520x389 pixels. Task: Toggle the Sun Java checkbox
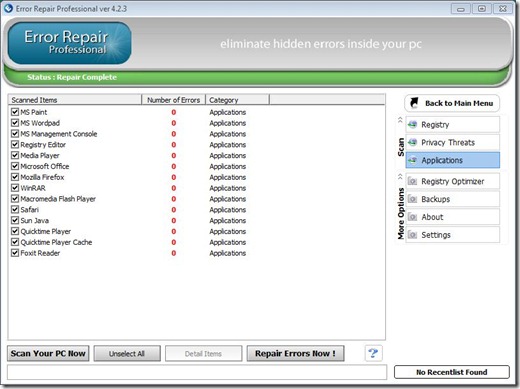click(15, 220)
